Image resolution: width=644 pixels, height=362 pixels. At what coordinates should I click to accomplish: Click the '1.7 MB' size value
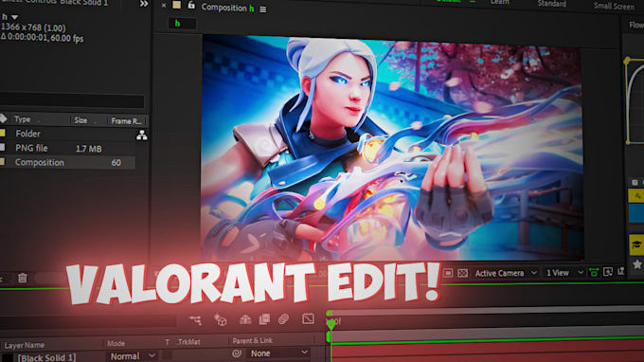point(88,149)
